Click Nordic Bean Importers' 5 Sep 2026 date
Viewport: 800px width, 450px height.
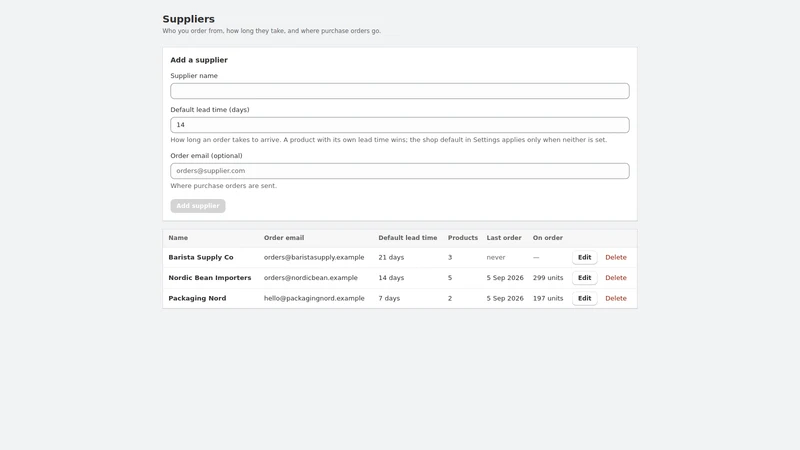click(505, 278)
